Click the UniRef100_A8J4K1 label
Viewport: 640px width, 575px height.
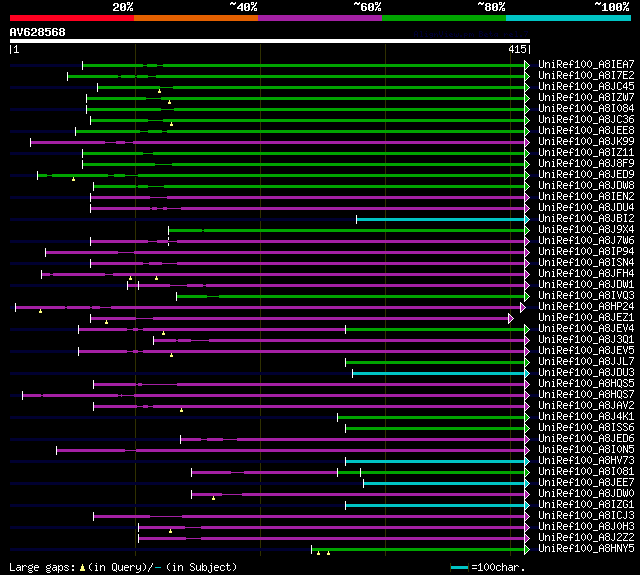586,417
